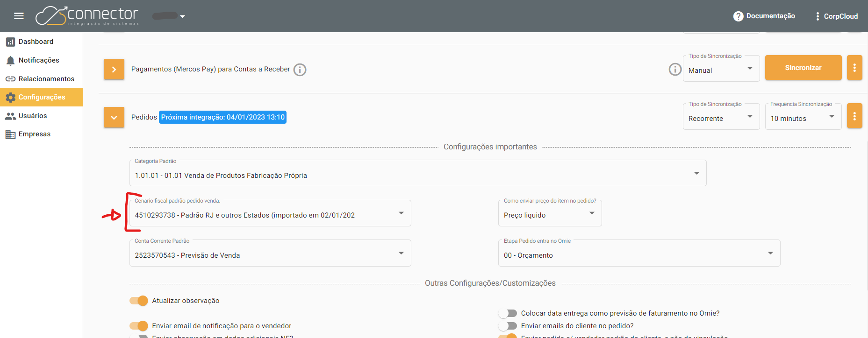Click the Próxima integração badge
This screenshot has width=868, height=338.
click(222, 117)
